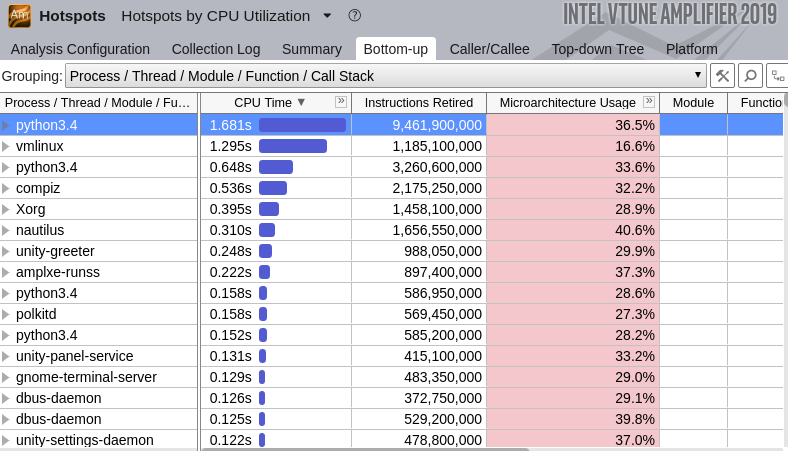788x451 pixels.
Task: Expand the compiz process row
Action: click(x=6, y=188)
